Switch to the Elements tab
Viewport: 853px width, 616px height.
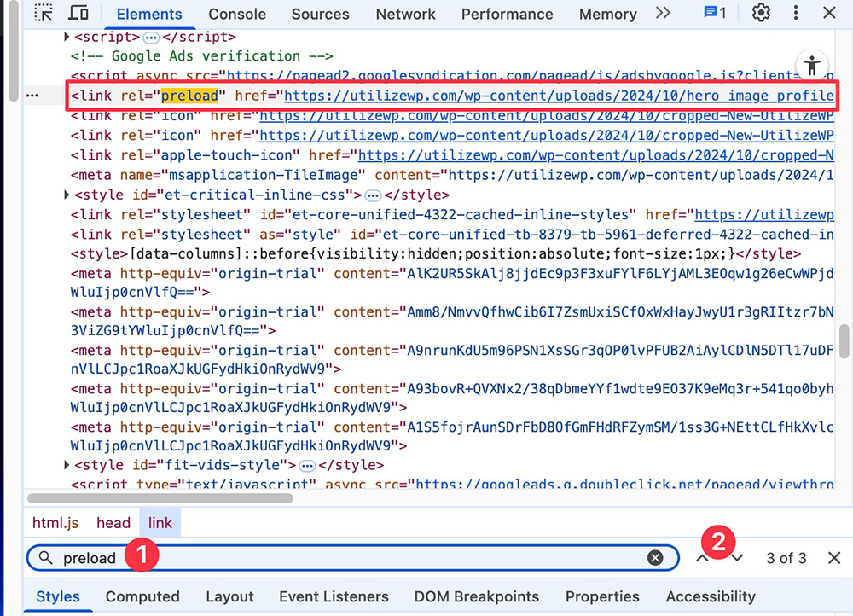[149, 15]
